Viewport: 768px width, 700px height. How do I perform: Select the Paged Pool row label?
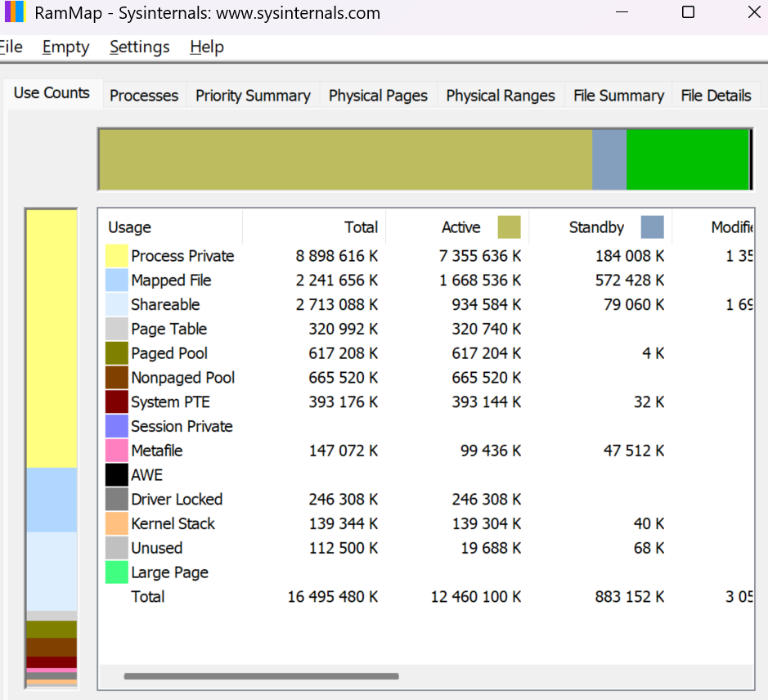pyautogui.click(x=169, y=353)
